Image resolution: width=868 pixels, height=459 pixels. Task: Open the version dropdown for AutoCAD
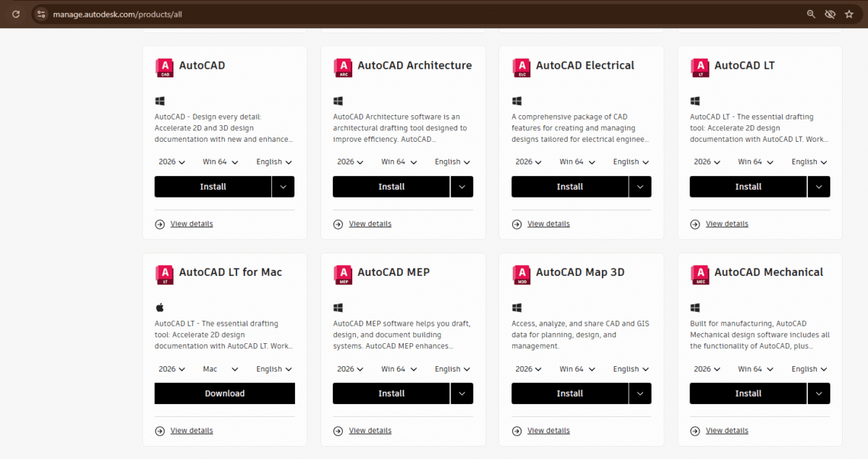(x=171, y=161)
